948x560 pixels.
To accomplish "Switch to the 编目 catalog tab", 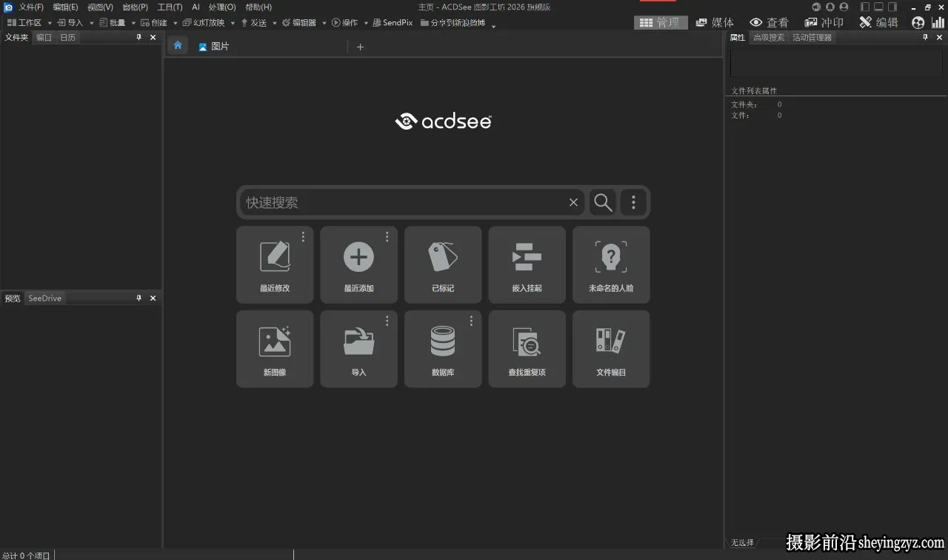I will click(44, 37).
